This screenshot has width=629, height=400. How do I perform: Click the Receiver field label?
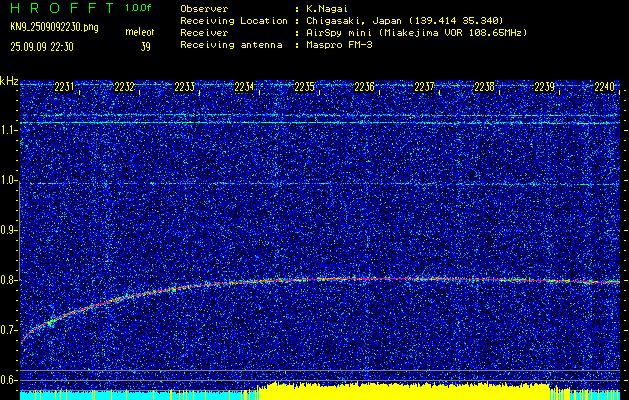click(204, 33)
